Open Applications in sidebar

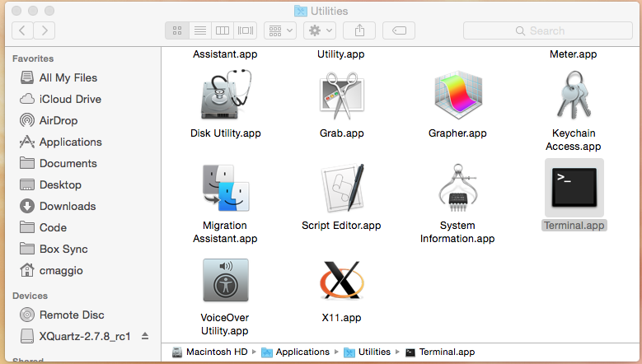[x=61, y=142]
